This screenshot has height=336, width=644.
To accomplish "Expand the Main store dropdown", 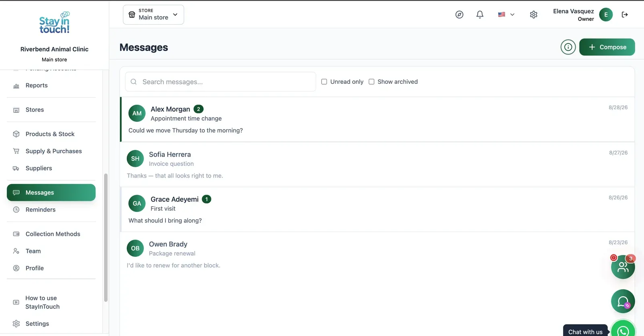I will pos(153,15).
